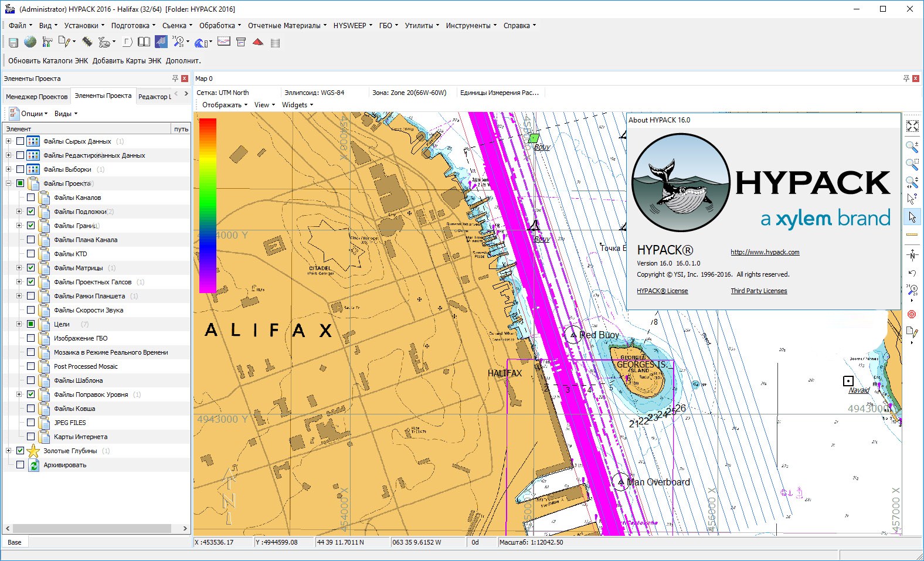Select the query cursor with question mark

click(912, 199)
